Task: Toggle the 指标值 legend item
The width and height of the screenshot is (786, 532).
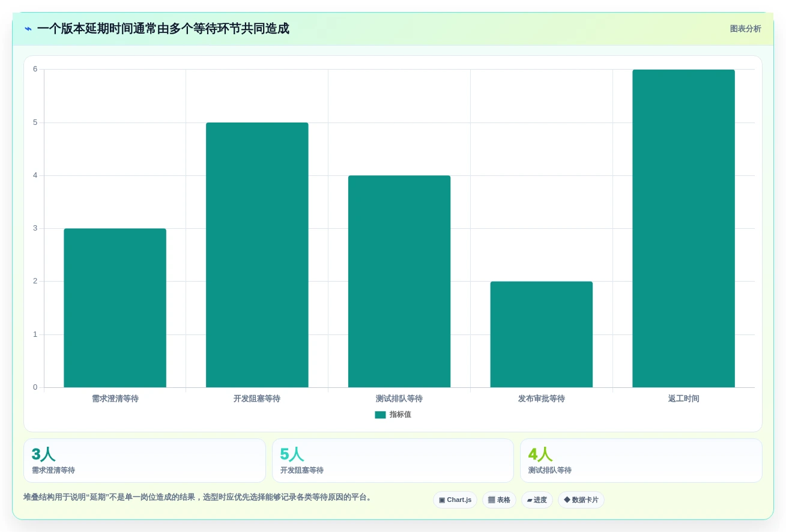Action: coord(393,414)
